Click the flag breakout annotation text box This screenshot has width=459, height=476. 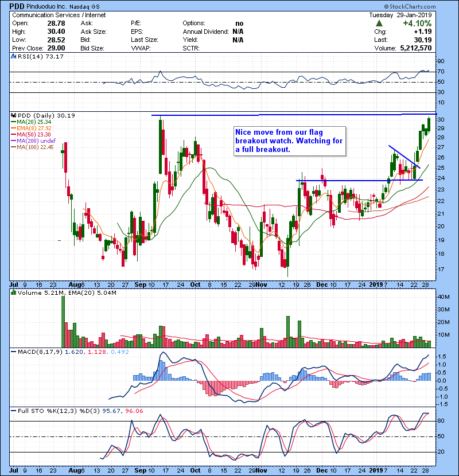tap(290, 141)
